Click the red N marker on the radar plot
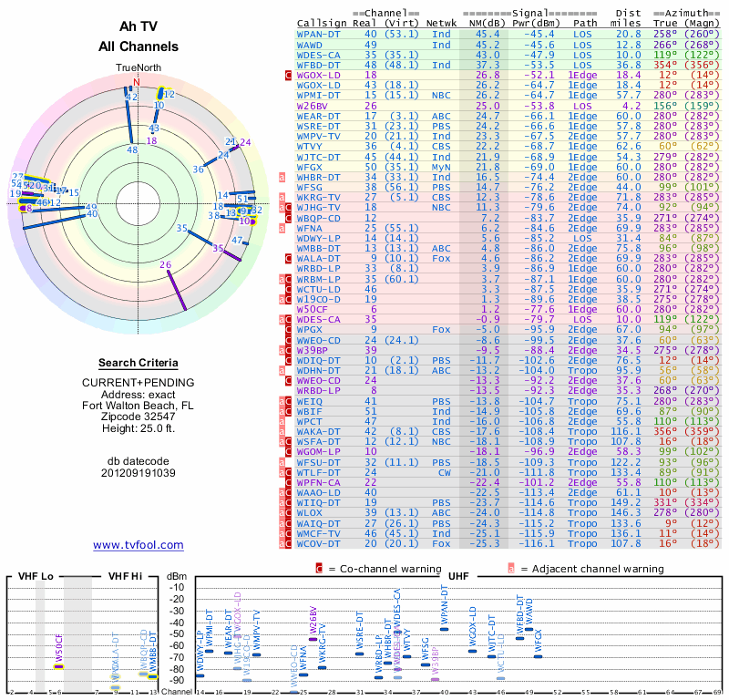The width and height of the screenshot is (729, 700). (x=136, y=82)
